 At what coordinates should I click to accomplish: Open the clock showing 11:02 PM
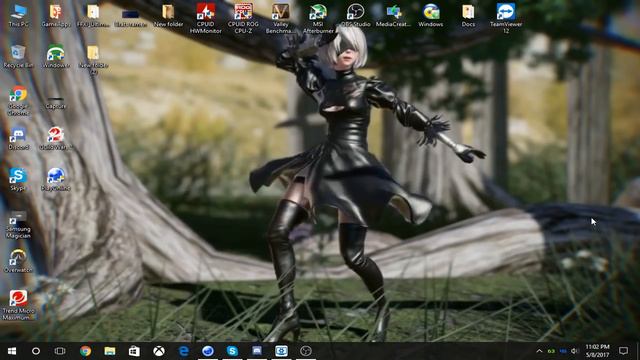[597, 351]
